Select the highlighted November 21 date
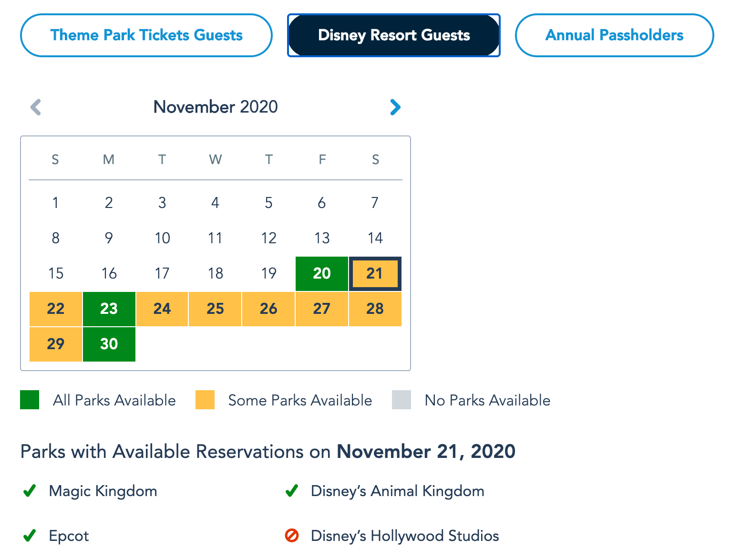Screen dimensions: 741x560 pyautogui.click(x=375, y=273)
